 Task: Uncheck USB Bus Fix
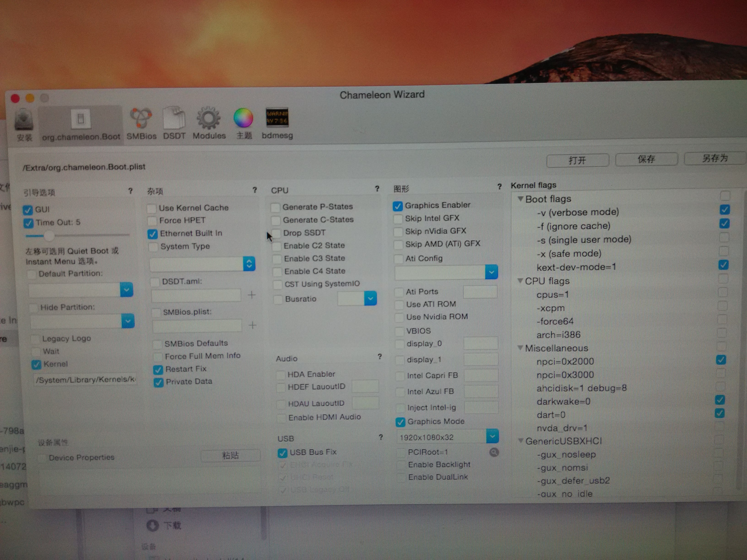(x=282, y=453)
